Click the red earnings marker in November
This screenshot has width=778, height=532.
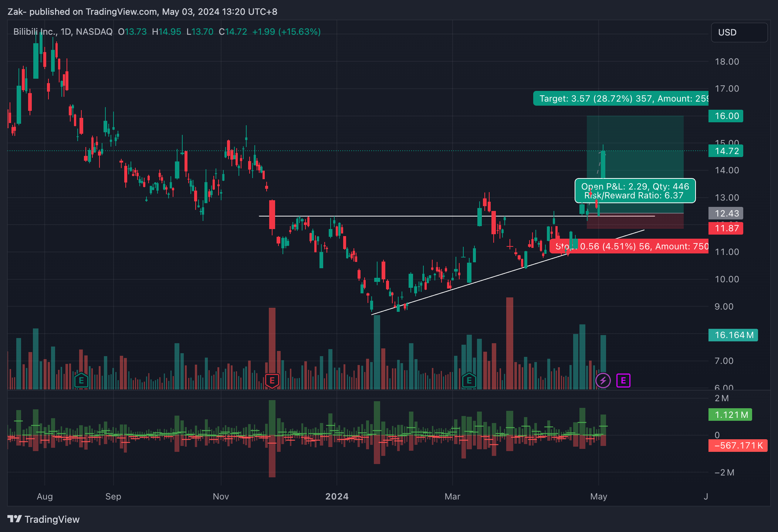click(x=272, y=380)
